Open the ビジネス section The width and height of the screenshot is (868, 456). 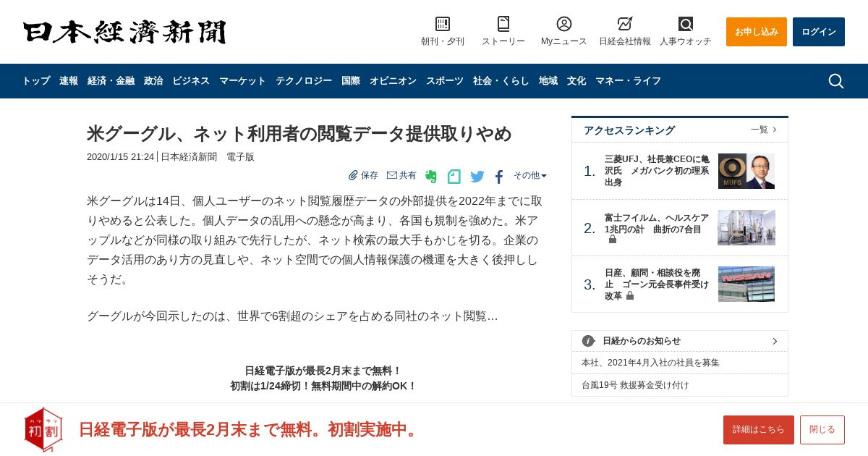(191, 81)
